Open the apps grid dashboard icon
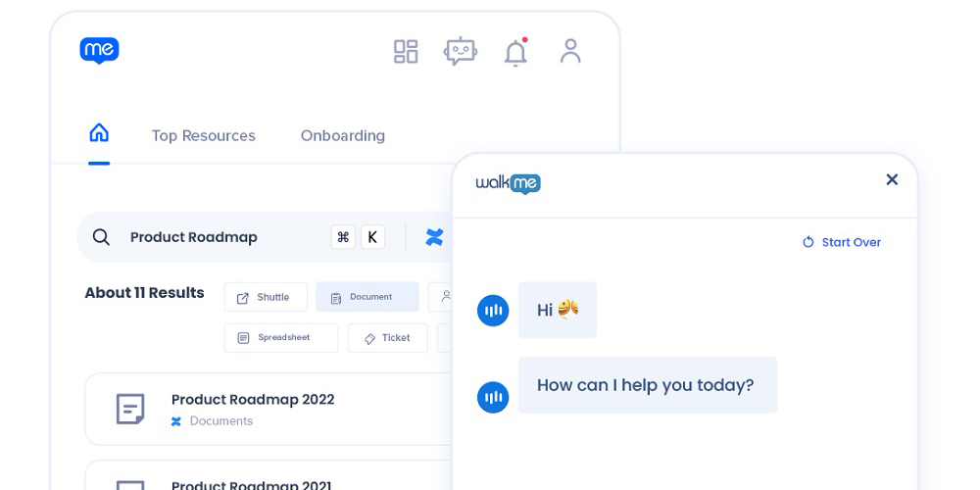Screen dimensions: 980x490 point(406,51)
